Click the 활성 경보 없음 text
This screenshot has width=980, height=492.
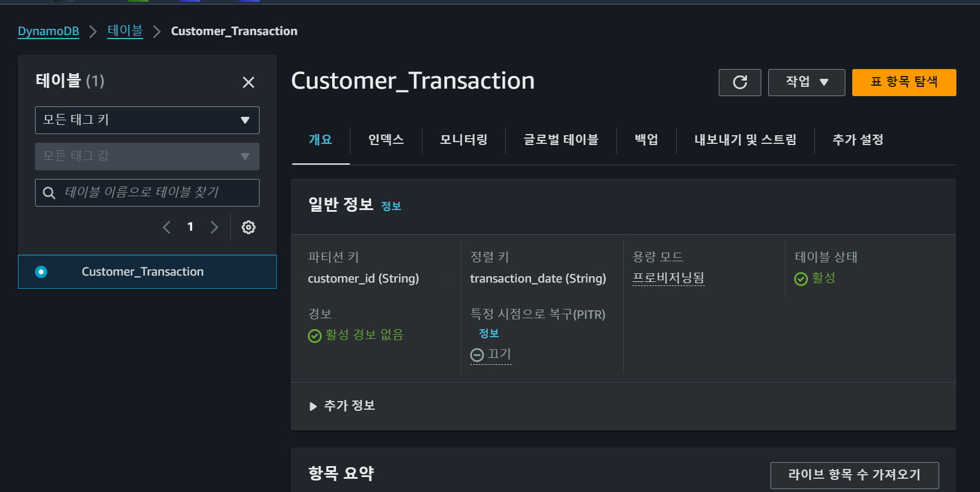point(364,335)
